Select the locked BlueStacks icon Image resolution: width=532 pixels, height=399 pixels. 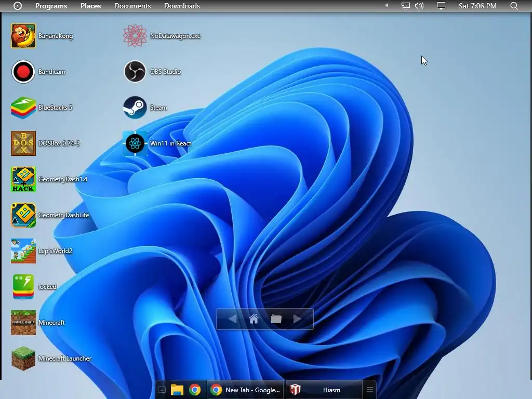(x=23, y=287)
